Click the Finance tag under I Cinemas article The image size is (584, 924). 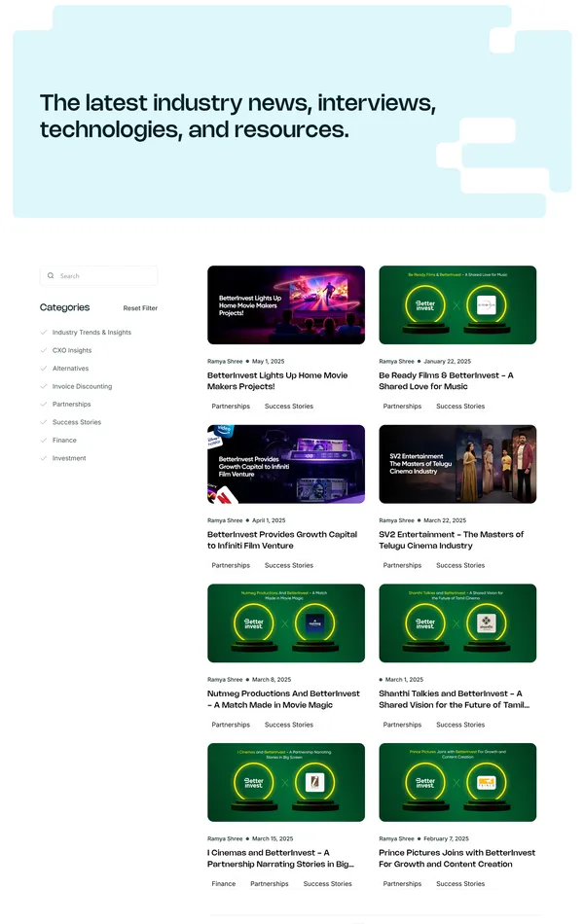point(224,884)
